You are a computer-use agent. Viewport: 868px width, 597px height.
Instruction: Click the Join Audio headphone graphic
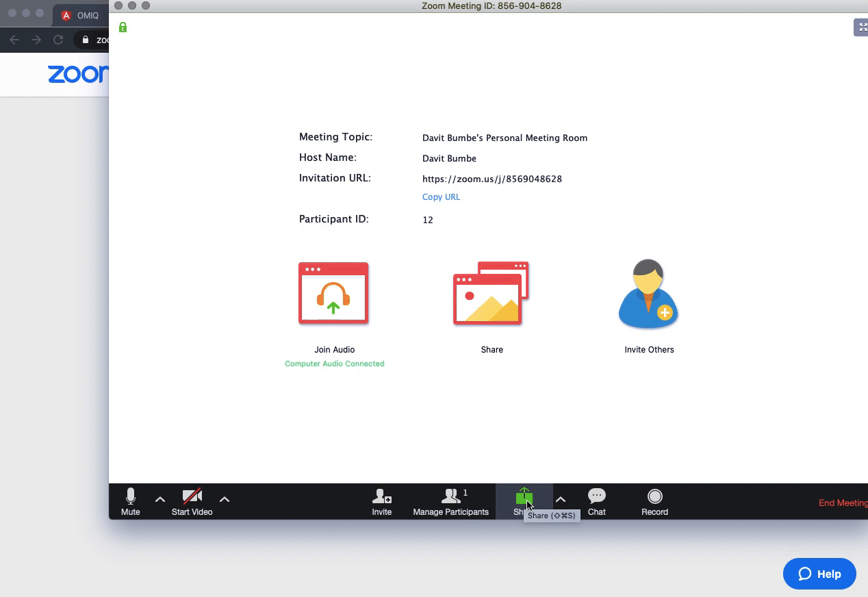pyautogui.click(x=333, y=293)
